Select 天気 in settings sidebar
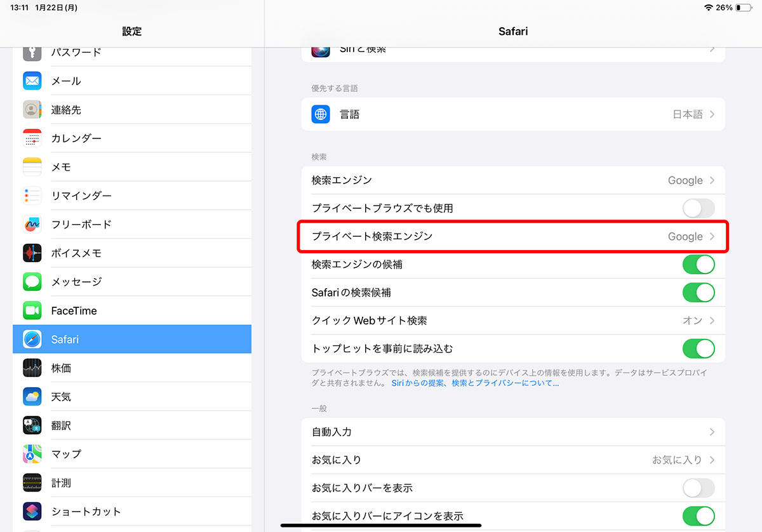The width and height of the screenshot is (762, 532). pos(132,397)
